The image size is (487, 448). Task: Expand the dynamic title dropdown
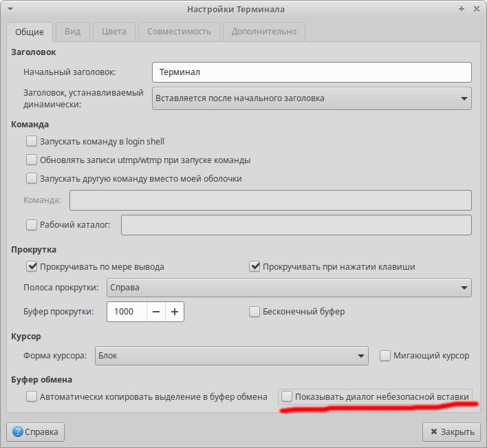pos(312,98)
